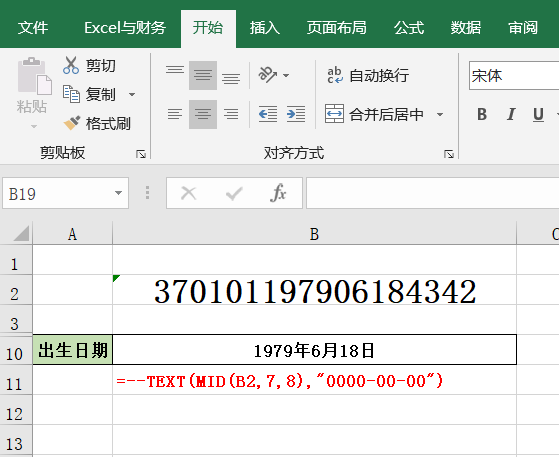Expand the Merge and Center dropdown arrow
Screen dimensions: 559x457
tap(440, 114)
